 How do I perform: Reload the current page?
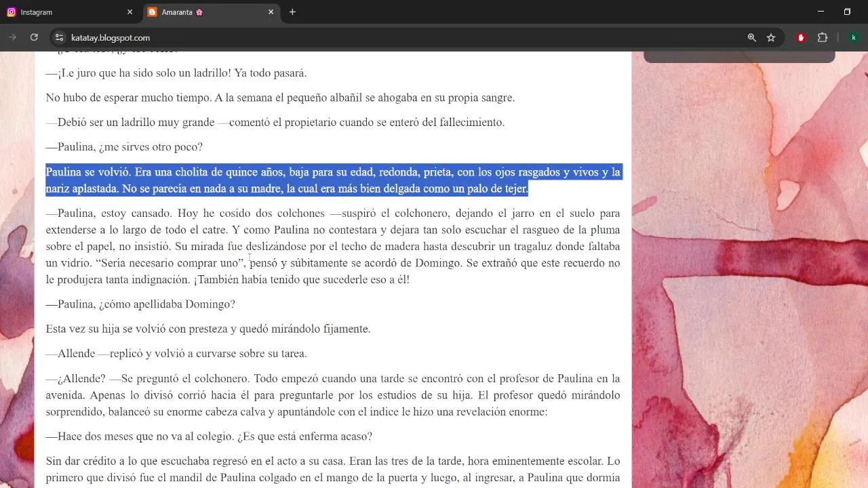click(x=34, y=38)
